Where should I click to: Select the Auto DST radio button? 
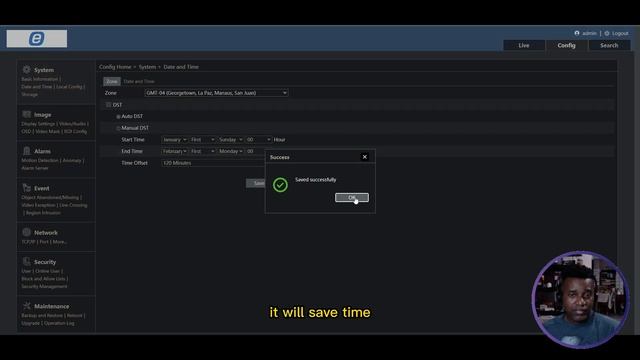(x=118, y=116)
